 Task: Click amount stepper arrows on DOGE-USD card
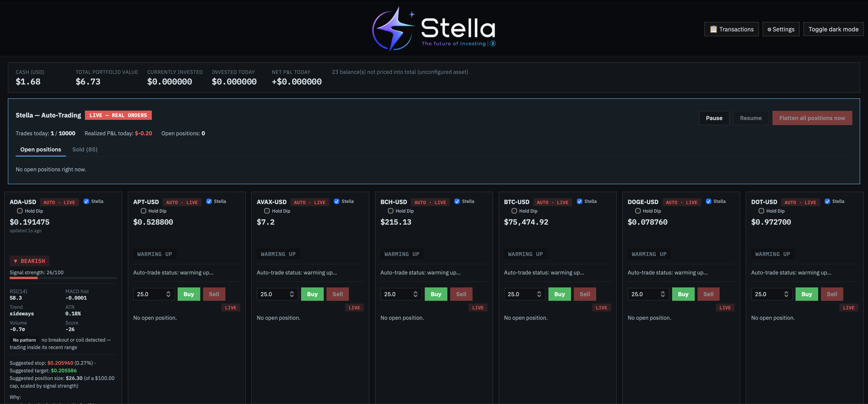tap(663, 294)
